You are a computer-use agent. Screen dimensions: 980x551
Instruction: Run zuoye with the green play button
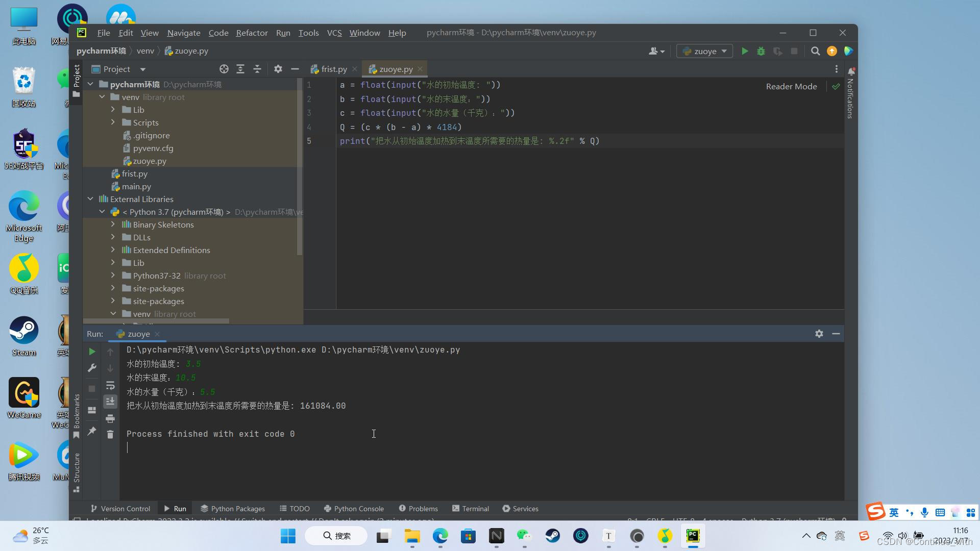tap(745, 51)
